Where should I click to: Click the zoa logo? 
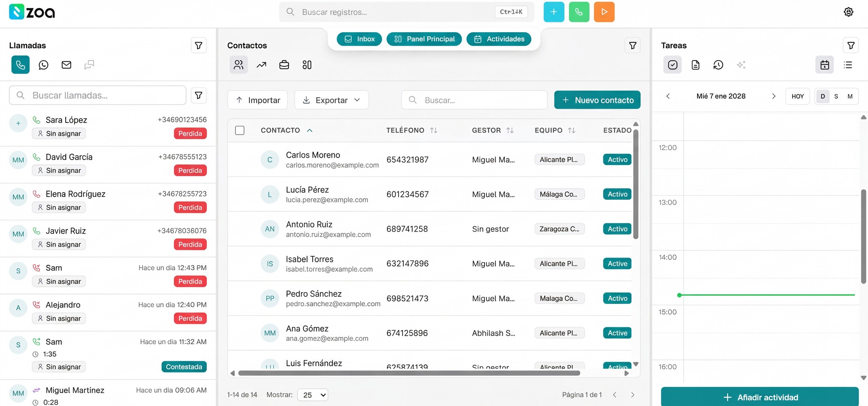[32, 12]
